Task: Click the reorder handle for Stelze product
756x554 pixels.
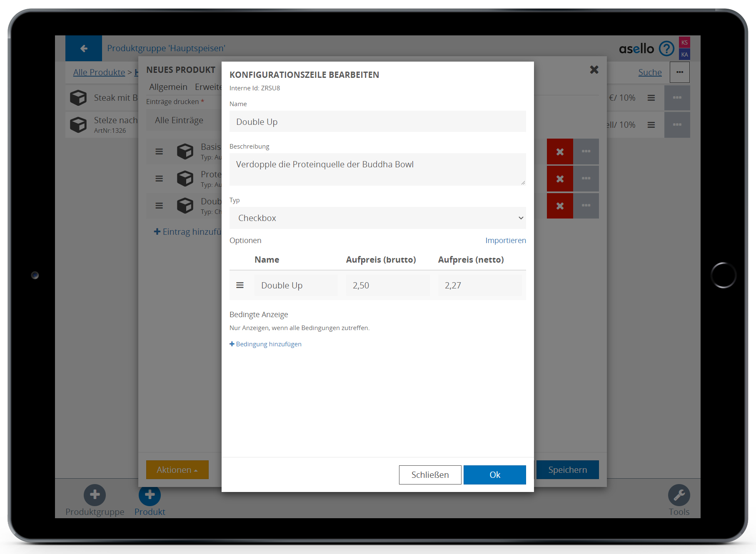Action: tap(651, 125)
